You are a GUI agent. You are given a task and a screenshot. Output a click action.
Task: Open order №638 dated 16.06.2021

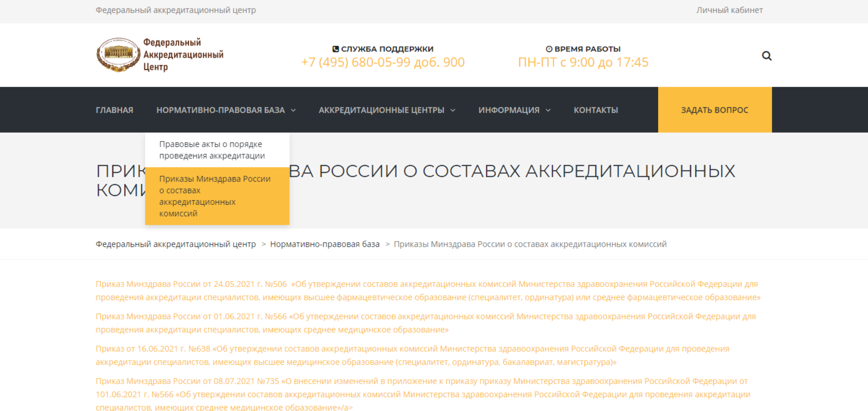pos(412,355)
